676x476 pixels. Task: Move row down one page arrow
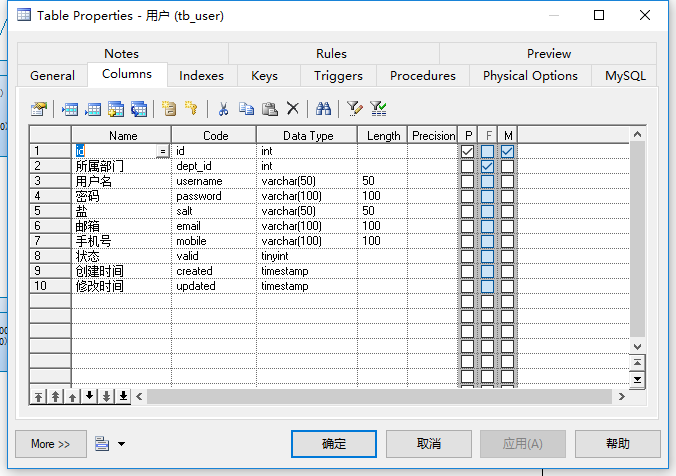(x=106, y=396)
